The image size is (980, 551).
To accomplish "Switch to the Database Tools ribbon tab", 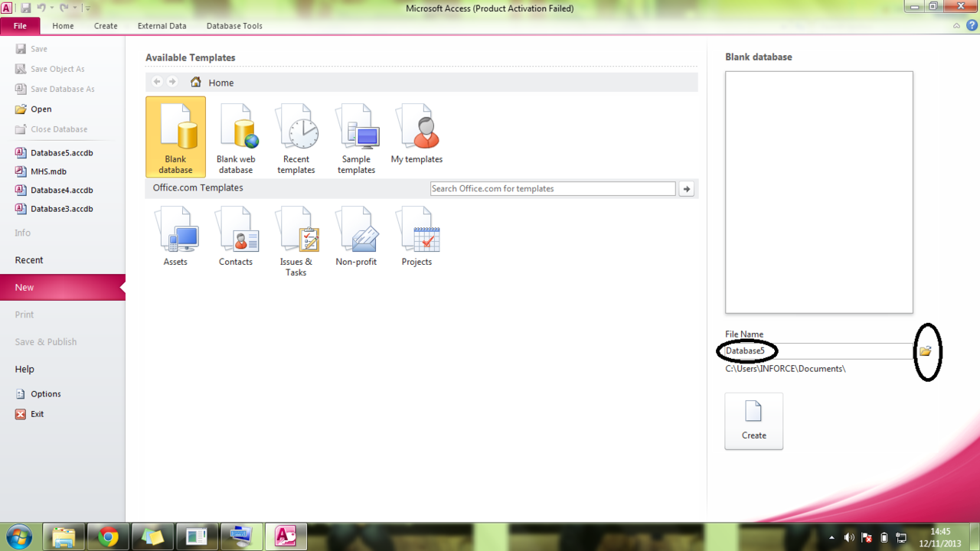I will point(234,25).
